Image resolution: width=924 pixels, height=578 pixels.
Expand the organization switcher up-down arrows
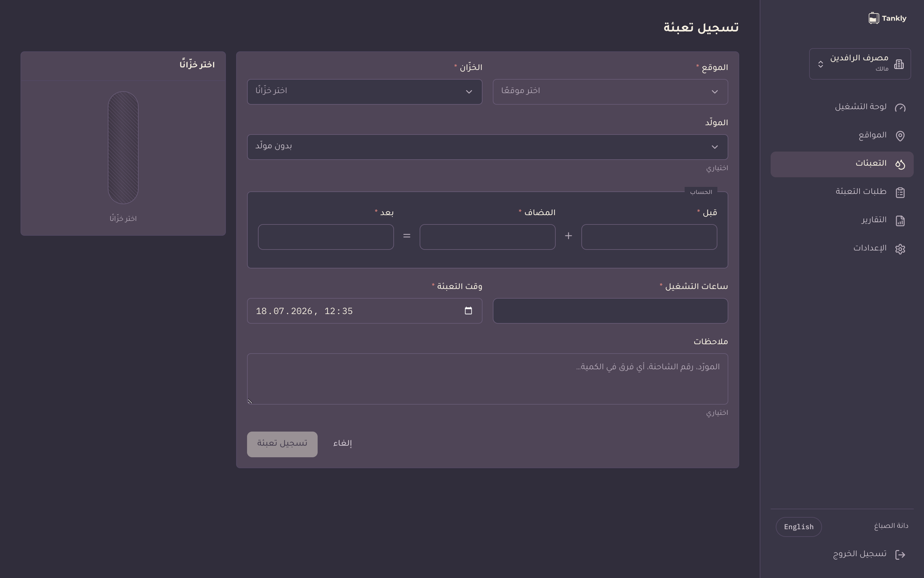[820, 64]
